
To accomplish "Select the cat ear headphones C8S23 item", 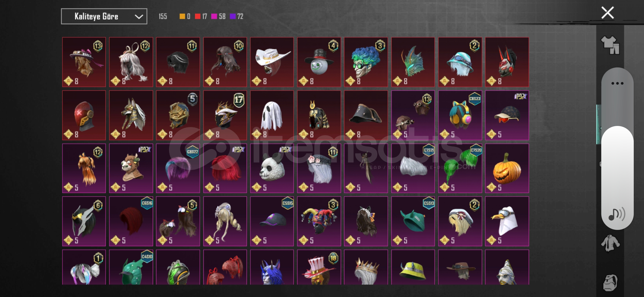I will coord(460,115).
